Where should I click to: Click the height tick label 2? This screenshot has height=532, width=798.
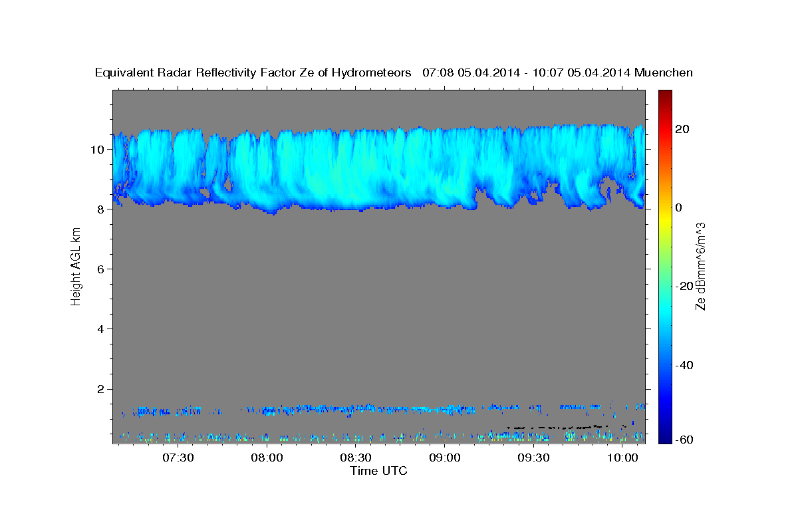pos(101,389)
